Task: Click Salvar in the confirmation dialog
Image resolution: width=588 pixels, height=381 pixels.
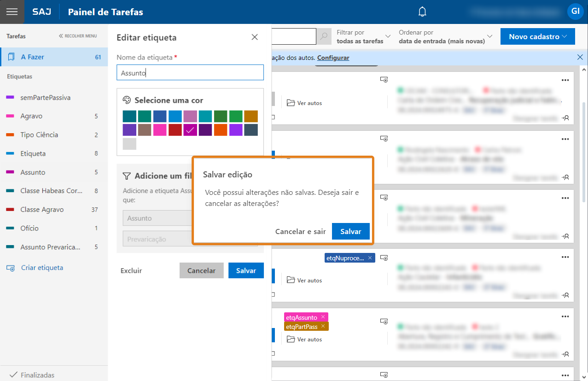Action: coord(350,232)
